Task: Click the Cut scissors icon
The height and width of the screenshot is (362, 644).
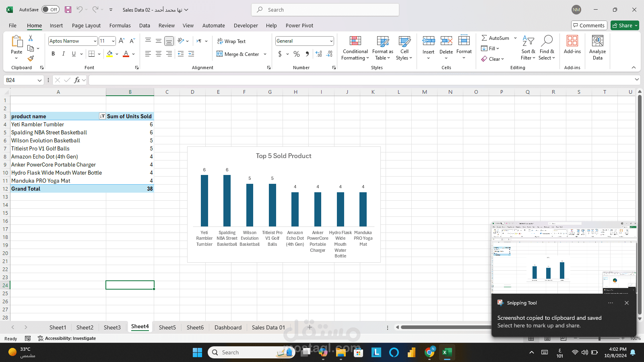Action: [31, 38]
